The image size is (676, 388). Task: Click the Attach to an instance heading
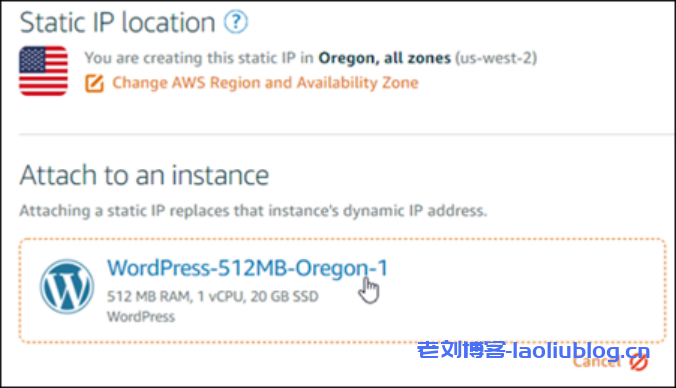click(144, 175)
